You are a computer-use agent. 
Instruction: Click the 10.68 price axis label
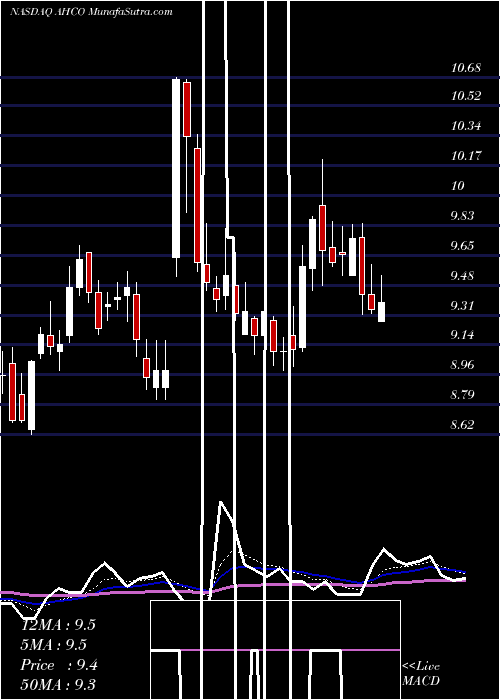pos(466,69)
